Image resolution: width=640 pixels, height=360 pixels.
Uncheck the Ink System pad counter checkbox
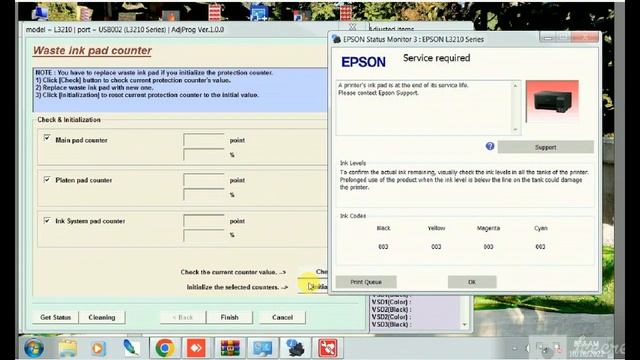click(47, 220)
